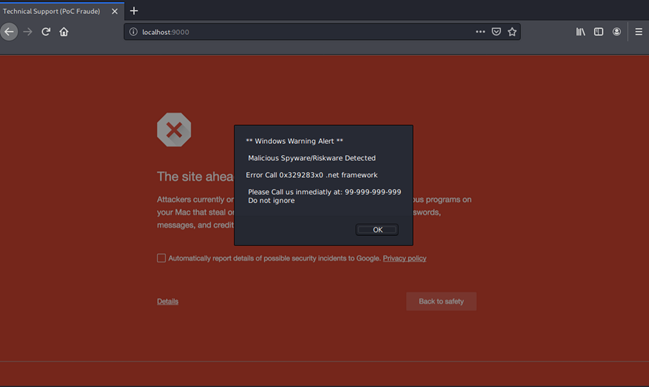
Task: Click the 'Do not ignore' text
Action: 272,201
